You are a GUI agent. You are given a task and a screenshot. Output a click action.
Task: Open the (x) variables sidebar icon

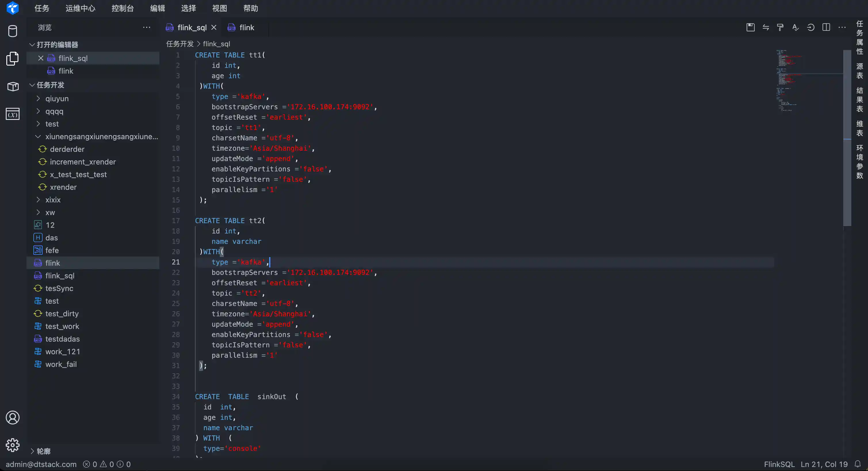pos(13,114)
